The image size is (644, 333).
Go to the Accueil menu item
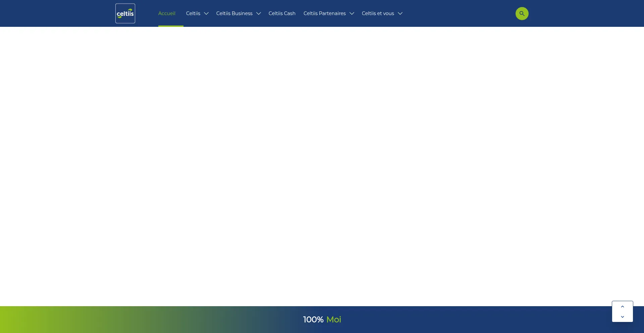coord(167,13)
